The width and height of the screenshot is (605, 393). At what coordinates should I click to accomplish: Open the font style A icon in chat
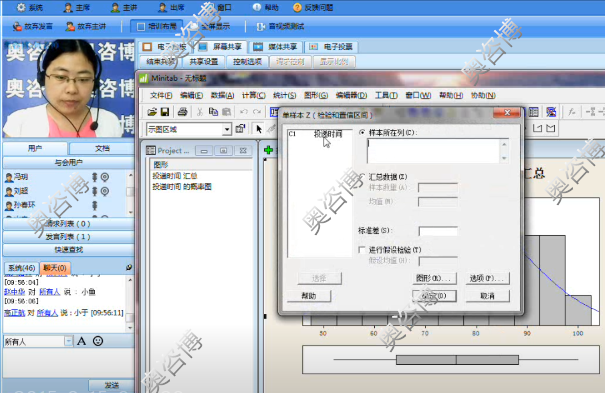[81, 341]
